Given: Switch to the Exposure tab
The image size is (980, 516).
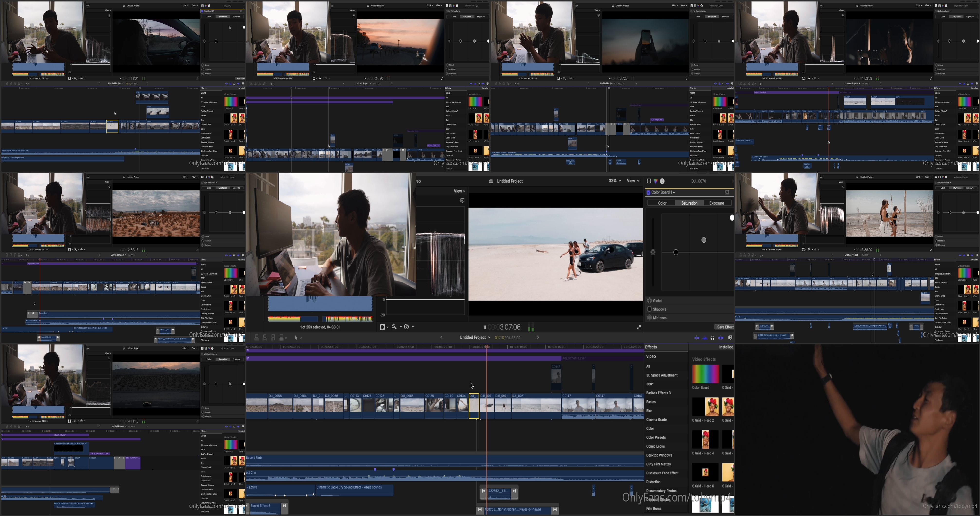Looking at the screenshot, I should pos(716,203).
